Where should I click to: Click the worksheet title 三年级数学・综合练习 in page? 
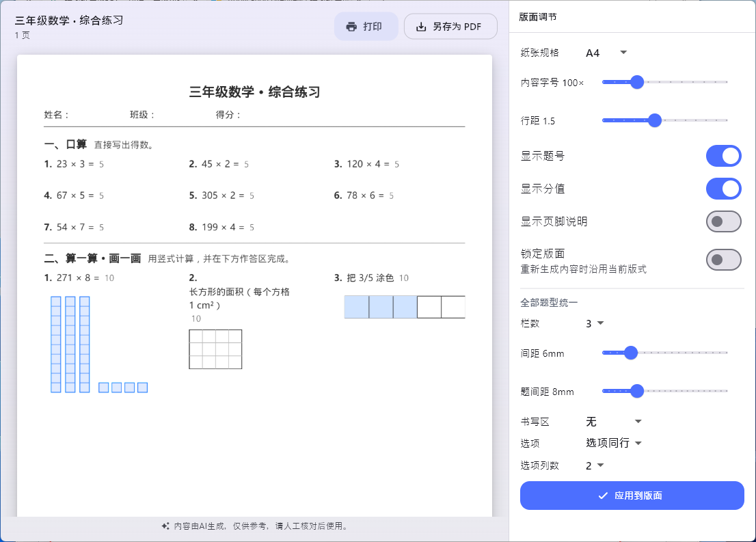(254, 92)
